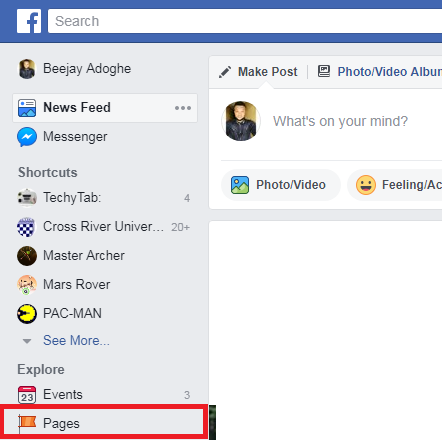Click the Mars Rover game icon
Image resolution: width=442 pixels, height=440 pixels.
click(x=27, y=285)
